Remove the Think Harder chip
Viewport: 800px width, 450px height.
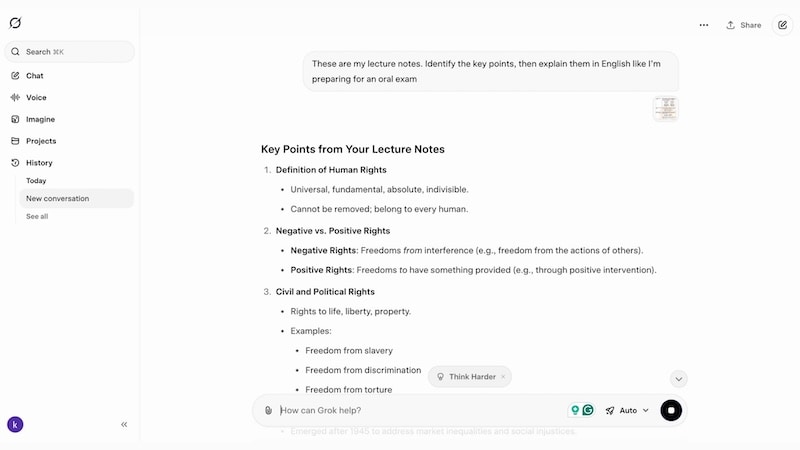pos(503,377)
